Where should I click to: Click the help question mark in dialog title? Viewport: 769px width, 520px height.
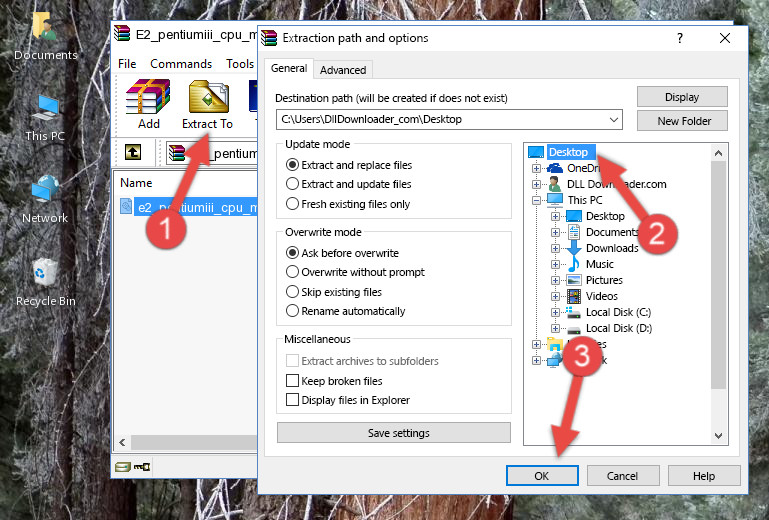pos(680,38)
